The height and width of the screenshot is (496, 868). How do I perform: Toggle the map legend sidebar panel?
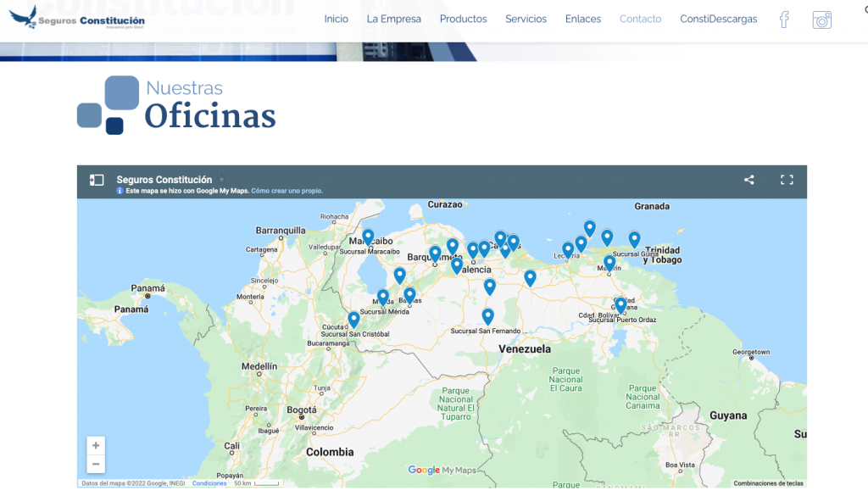(97, 180)
